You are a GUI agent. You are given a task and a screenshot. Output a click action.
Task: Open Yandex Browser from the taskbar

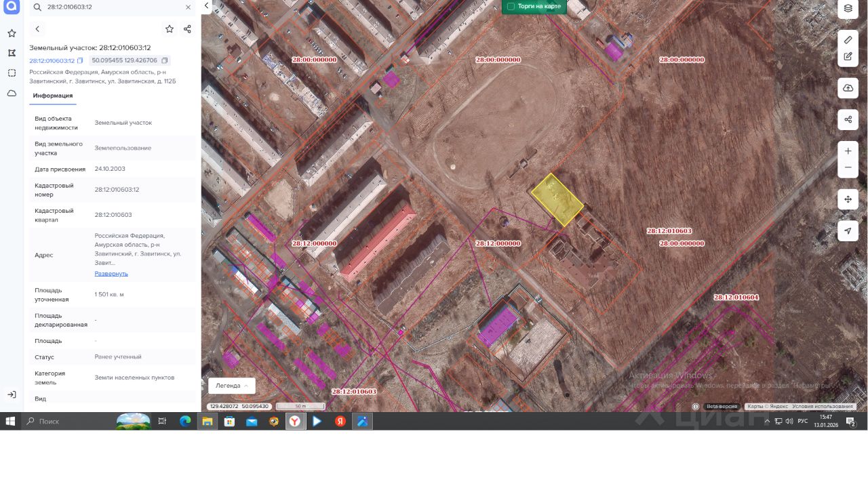click(x=296, y=421)
